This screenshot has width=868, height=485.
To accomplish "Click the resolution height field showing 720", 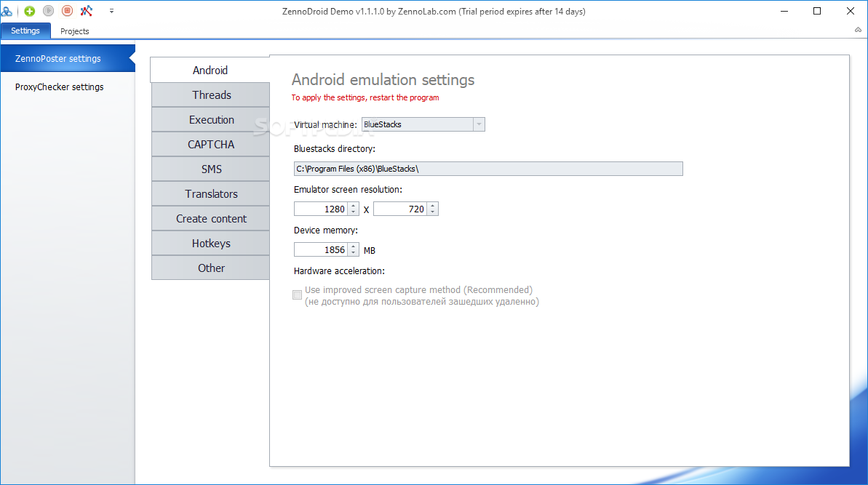I will (399, 209).
